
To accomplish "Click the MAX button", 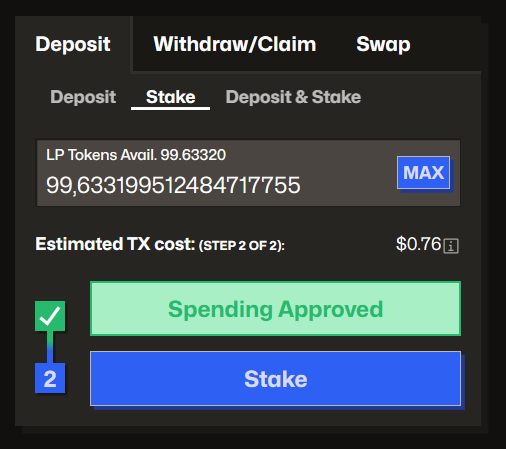I will pos(423,173).
